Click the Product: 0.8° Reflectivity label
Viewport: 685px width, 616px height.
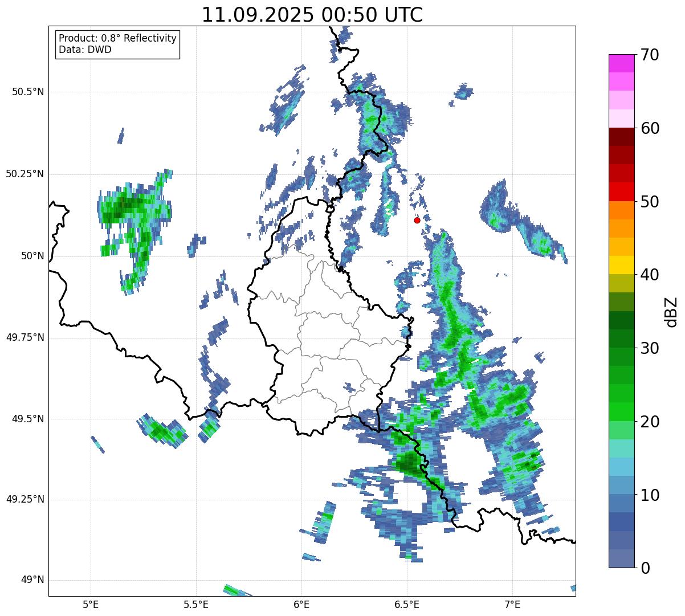[118, 38]
